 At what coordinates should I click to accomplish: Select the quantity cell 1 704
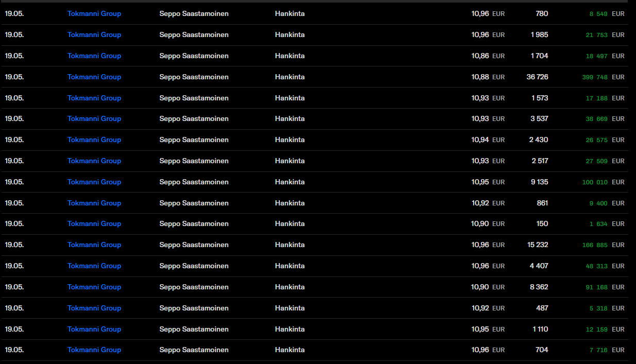(540, 56)
